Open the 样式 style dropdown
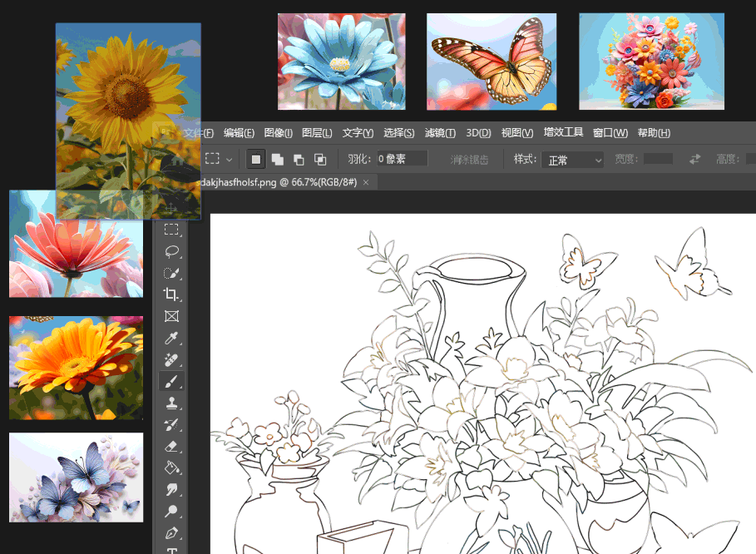Image resolution: width=756 pixels, height=554 pixels. coord(573,160)
